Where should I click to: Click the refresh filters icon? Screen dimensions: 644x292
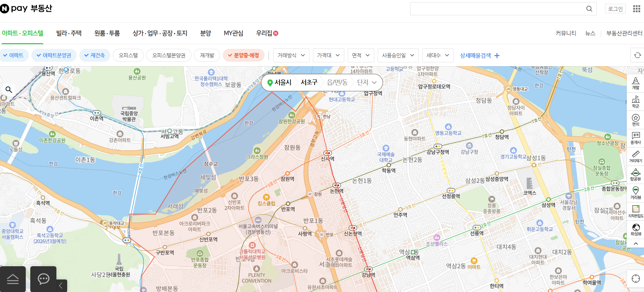pos(637,55)
